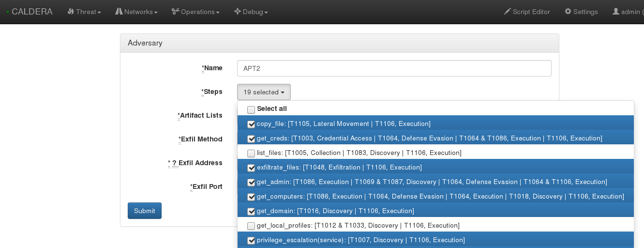Click the Adversary panel heading
Screen dimensions: 644x248
(340, 43)
